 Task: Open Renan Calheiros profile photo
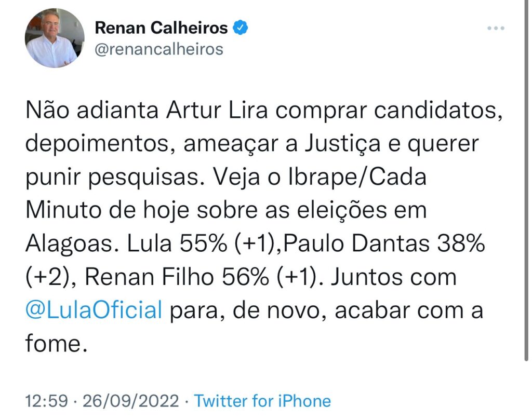[55, 38]
